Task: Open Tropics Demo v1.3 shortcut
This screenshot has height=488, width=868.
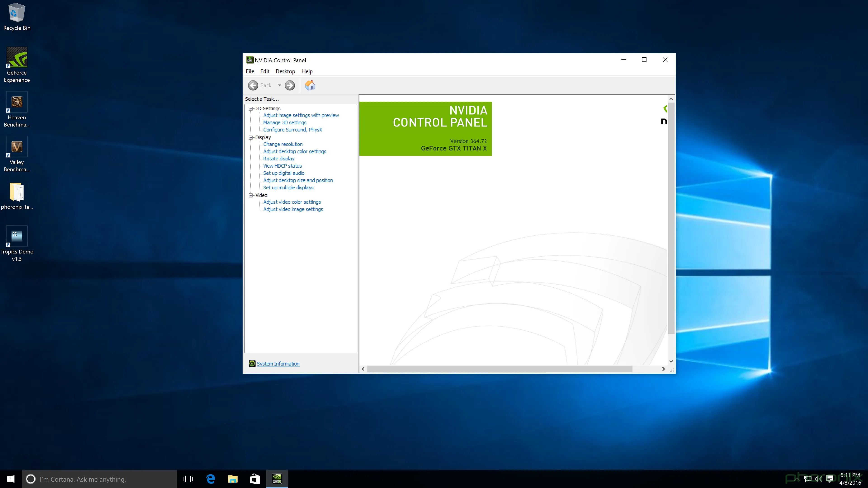Action: [17, 236]
